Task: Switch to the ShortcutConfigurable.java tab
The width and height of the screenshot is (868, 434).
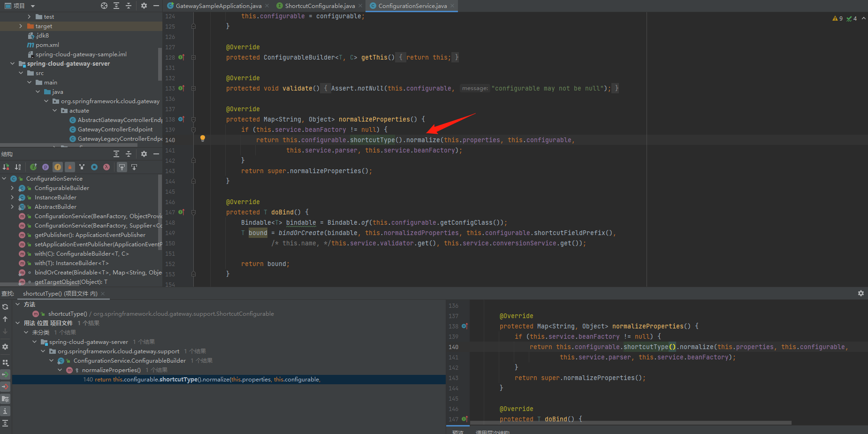Action: pos(320,6)
